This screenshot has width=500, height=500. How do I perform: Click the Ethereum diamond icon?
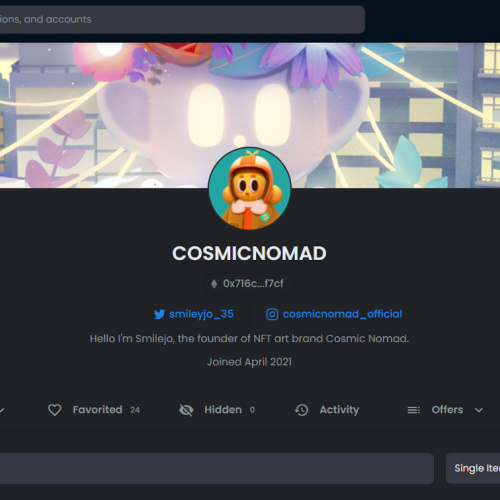214,284
